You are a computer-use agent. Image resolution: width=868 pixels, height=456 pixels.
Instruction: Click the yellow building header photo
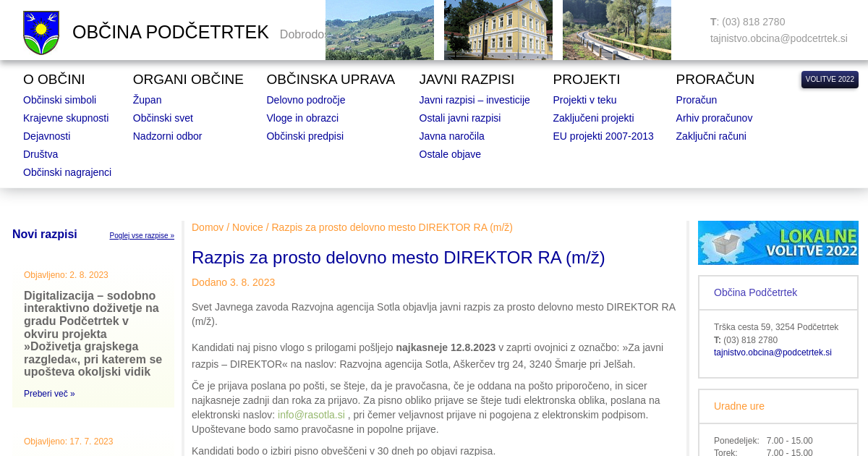point(498,30)
